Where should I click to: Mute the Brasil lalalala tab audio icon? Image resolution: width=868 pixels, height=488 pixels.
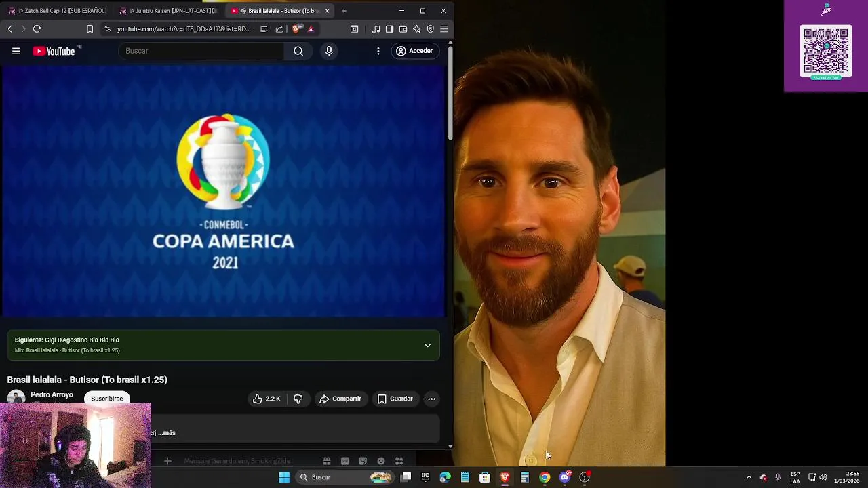coord(243,11)
